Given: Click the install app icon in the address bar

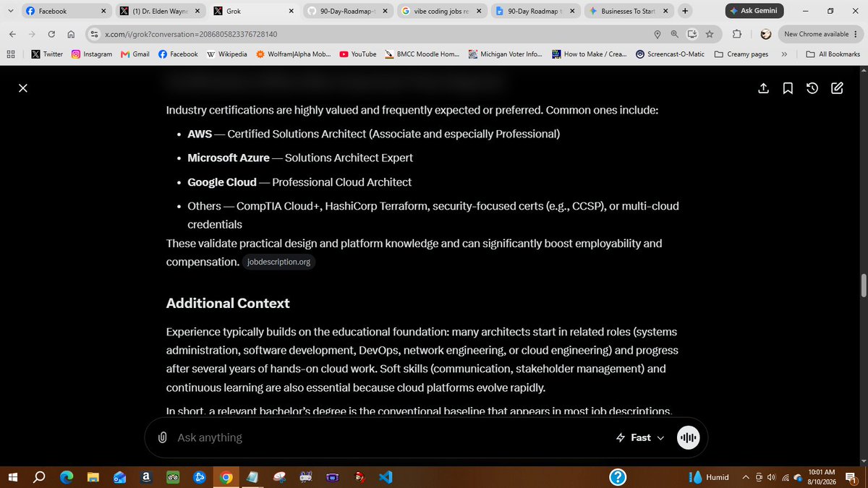Looking at the screenshot, I should pos(692,34).
